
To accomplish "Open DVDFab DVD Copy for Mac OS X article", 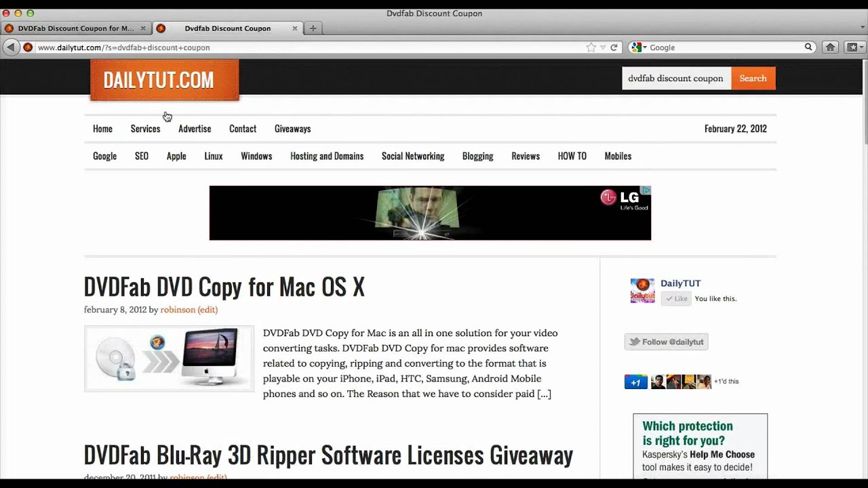I will pyautogui.click(x=224, y=287).
